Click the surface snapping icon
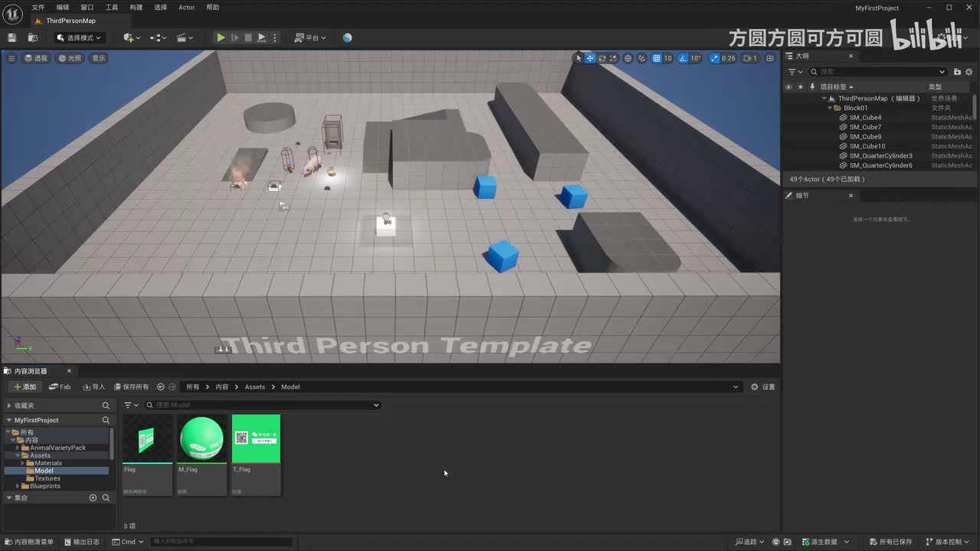 pos(642,58)
